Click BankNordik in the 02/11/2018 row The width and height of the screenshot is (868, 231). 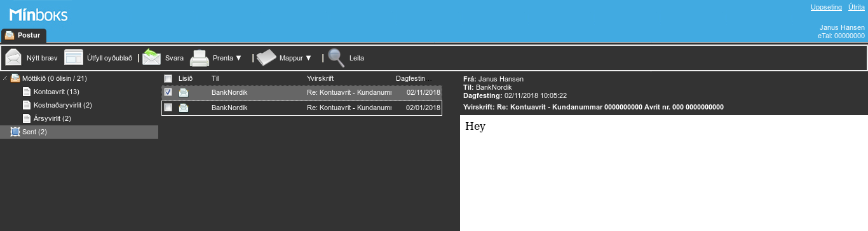point(229,92)
